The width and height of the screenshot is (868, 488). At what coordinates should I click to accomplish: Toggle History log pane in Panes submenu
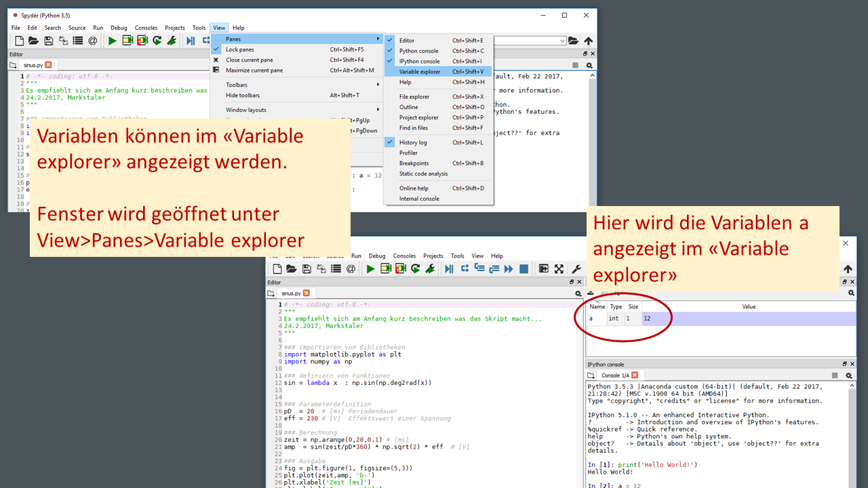(438, 142)
